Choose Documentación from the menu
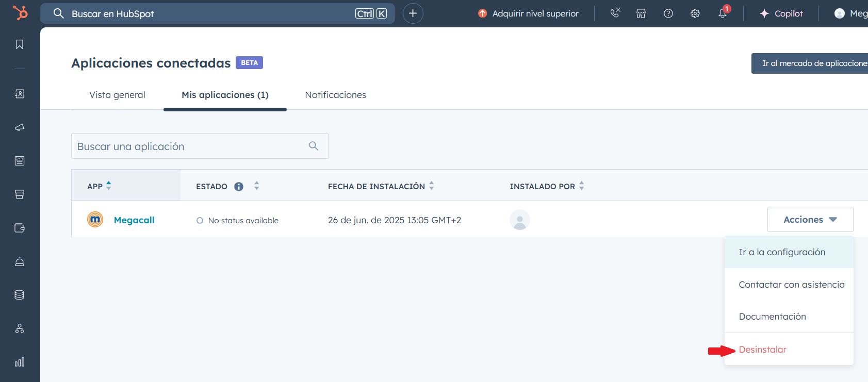The width and height of the screenshot is (868, 382). 789,317
